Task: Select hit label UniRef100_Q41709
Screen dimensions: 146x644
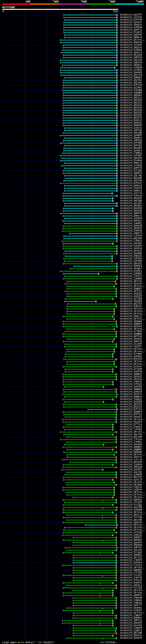Action: coord(131,75)
